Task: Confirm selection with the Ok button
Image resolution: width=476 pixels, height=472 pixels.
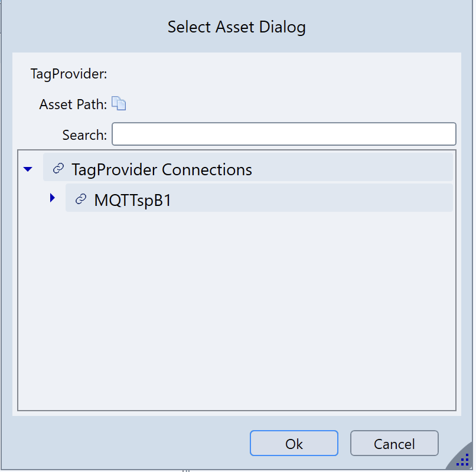Action: point(294,444)
